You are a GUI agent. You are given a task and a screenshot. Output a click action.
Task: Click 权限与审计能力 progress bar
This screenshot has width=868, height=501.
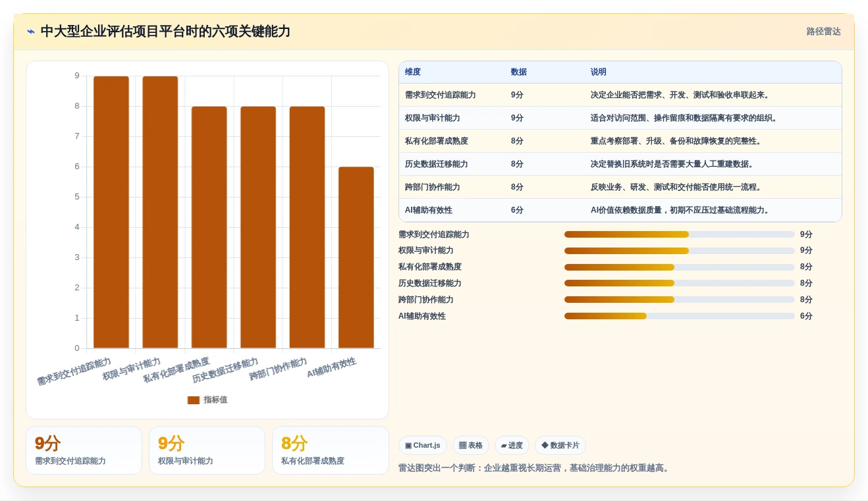tap(680, 251)
